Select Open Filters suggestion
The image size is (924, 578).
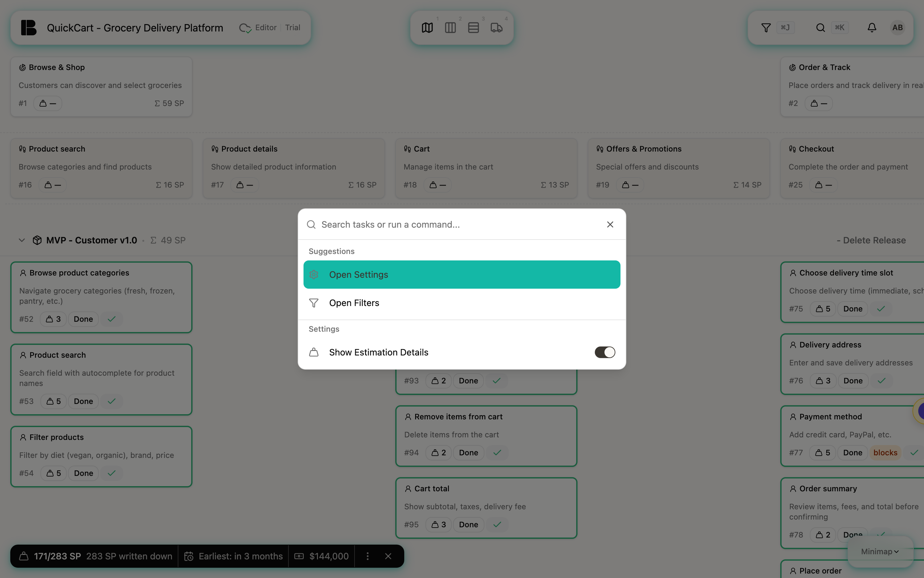462,303
